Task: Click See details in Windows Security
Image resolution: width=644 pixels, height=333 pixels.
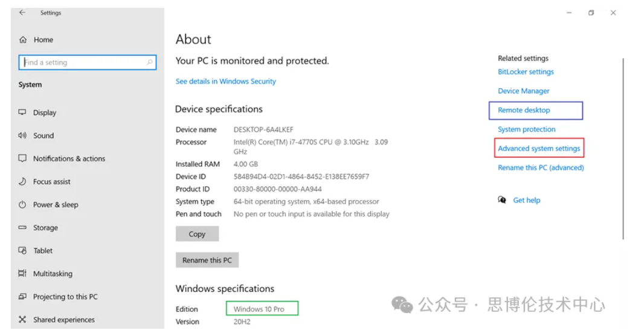Action: (x=225, y=82)
